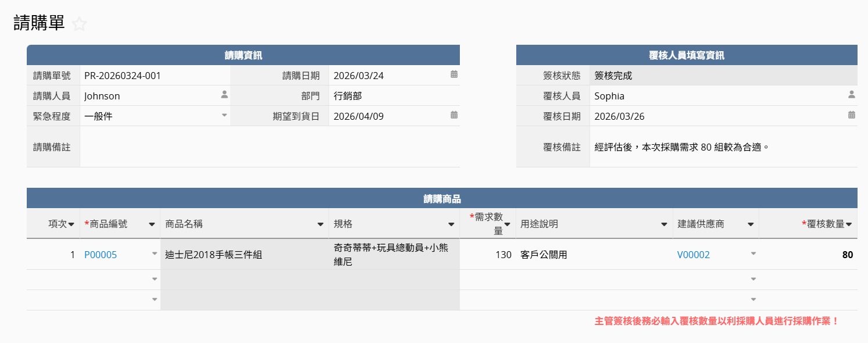
Task: Expand the 緊急程度 dropdown
Action: click(x=224, y=115)
